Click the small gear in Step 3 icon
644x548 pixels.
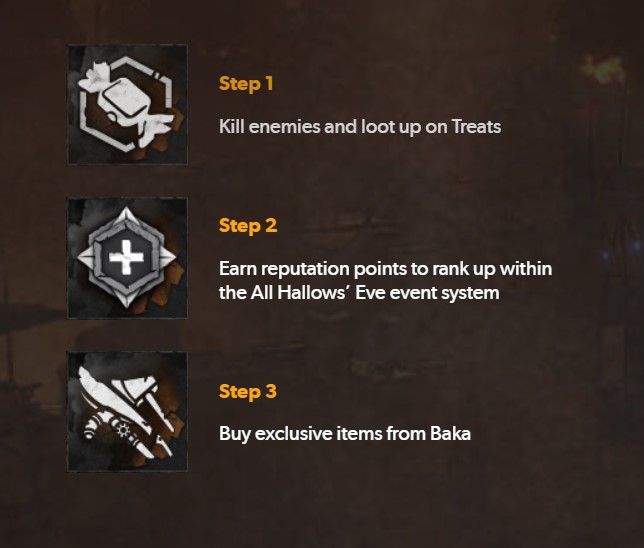[x=124, y=432]
